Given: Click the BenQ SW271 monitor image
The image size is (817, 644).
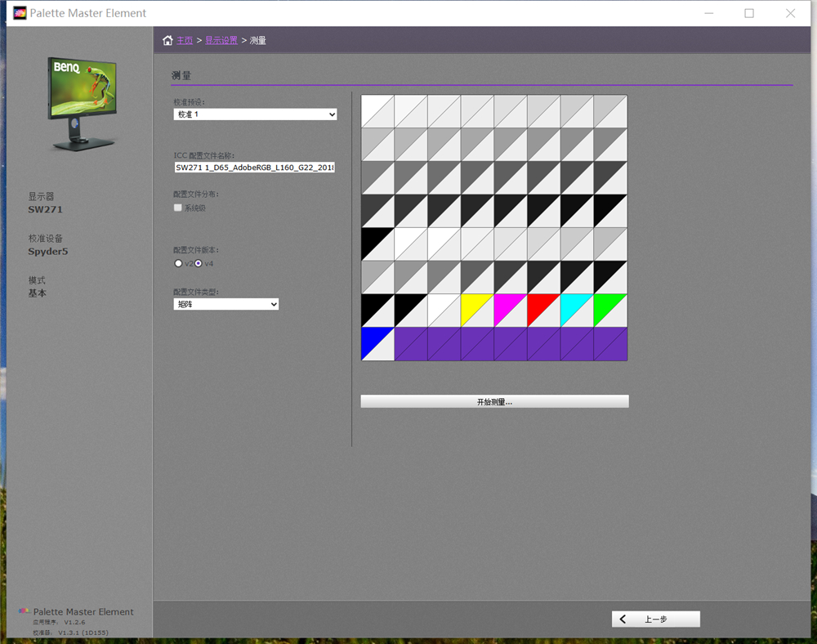Looking at the screenshot, I should 82,104.
